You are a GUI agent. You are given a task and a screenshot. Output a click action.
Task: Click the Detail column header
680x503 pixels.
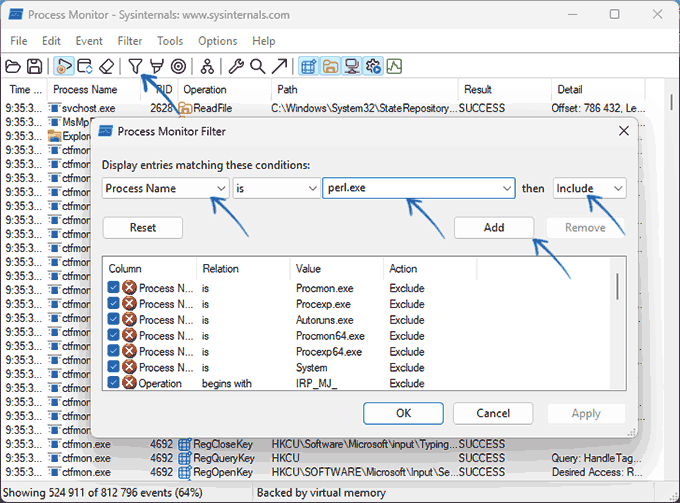click(598, 89)
